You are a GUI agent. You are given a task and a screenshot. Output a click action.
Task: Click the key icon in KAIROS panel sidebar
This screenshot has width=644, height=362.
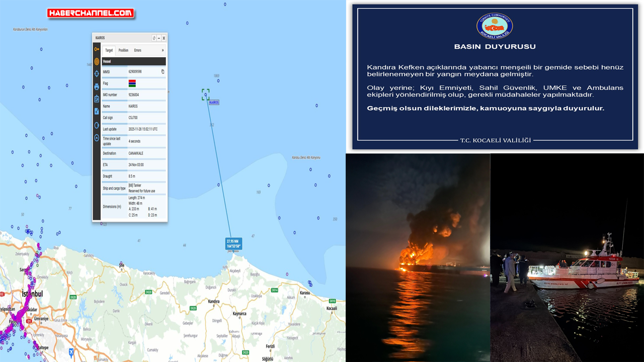click(x=97, y=49)
